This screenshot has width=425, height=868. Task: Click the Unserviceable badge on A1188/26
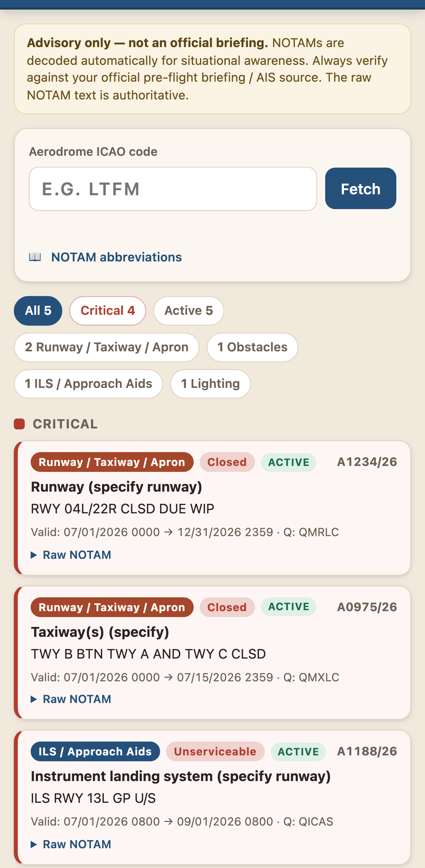(215, 751)
